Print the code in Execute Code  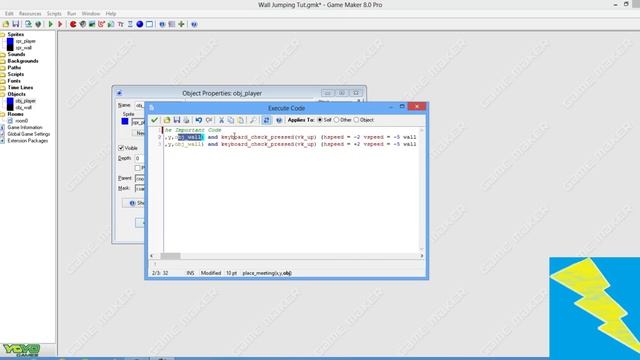point(186,120)
